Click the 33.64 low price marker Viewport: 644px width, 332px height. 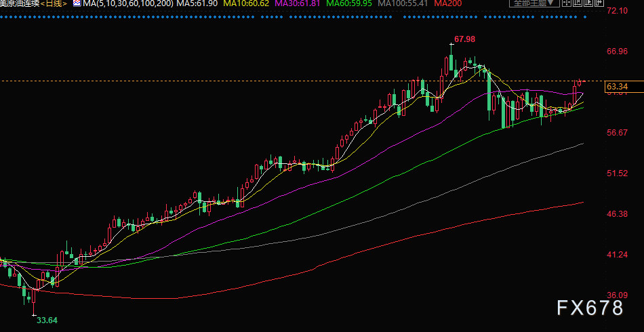(x=47, y=320)
